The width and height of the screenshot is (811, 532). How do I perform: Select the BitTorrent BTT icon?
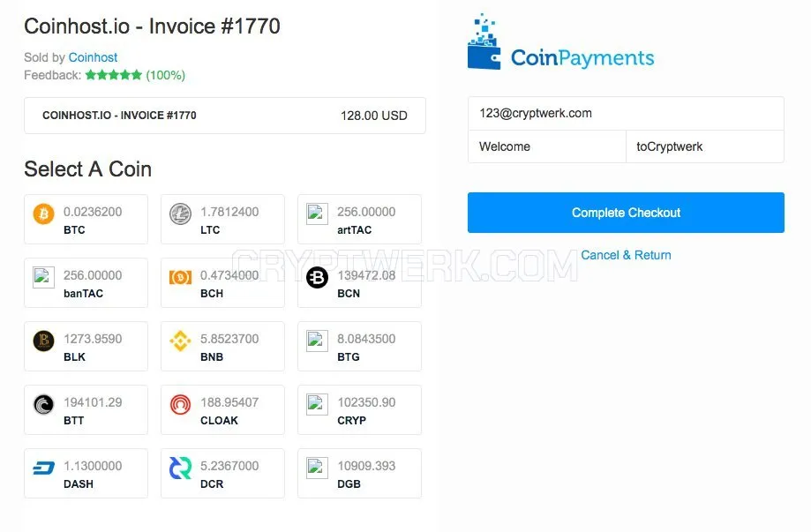(43, 405)
